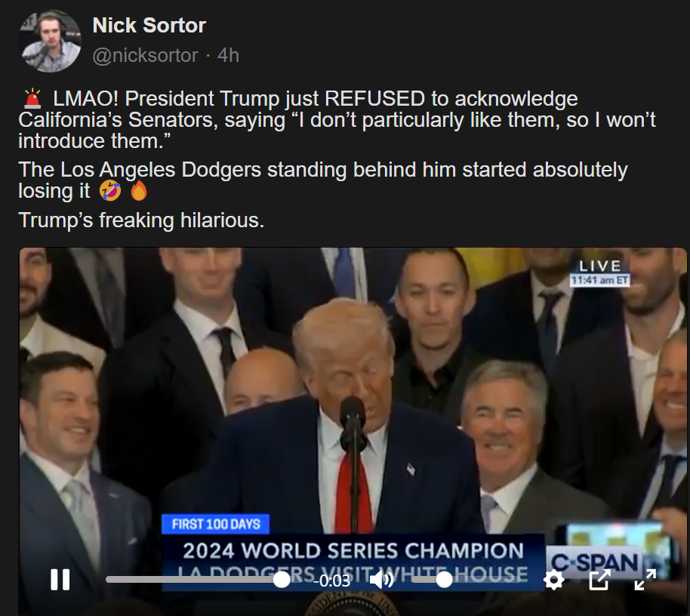Click the volume slider knob
The width and height of the screenshot is (690, 616).
445,580
